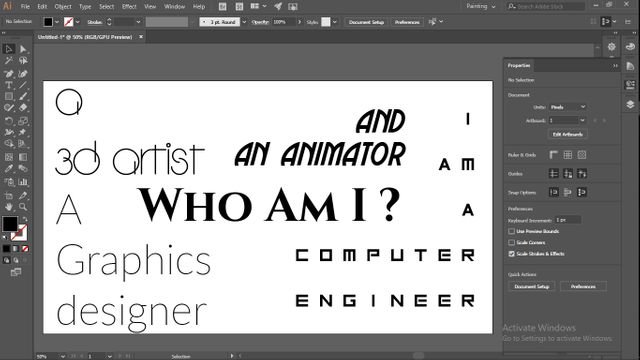Click the Change Screen Mode icon
This screenshot has width=640, height=360.
tap(16, 272)
